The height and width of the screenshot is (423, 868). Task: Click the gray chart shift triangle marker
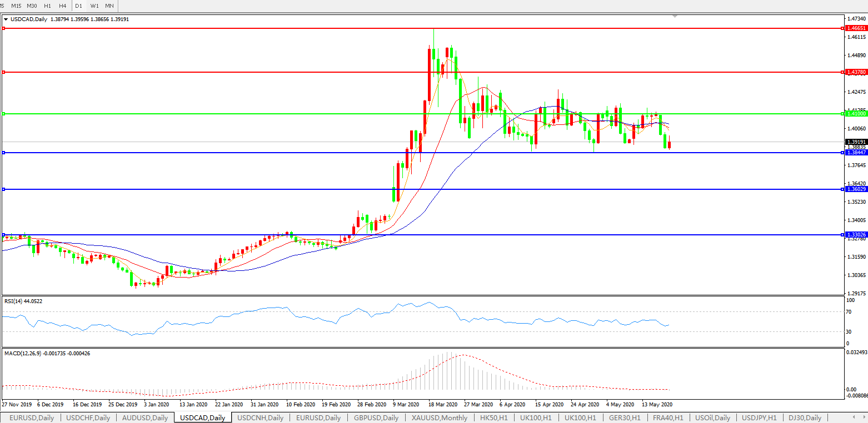(x=675, y=17)
